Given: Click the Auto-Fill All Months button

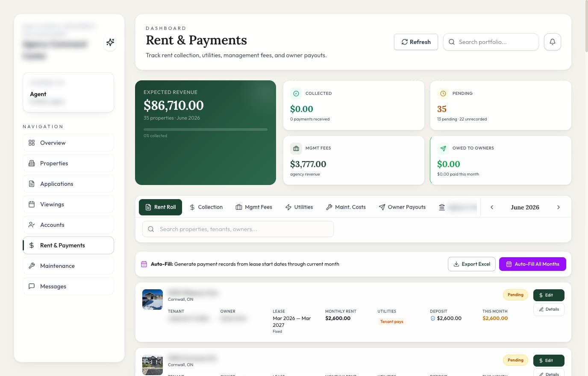Looking at the screenshot, I should click(532, 264).
